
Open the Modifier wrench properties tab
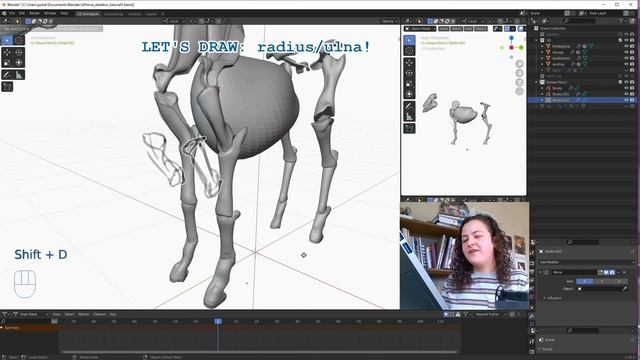[x=532, y=316]
